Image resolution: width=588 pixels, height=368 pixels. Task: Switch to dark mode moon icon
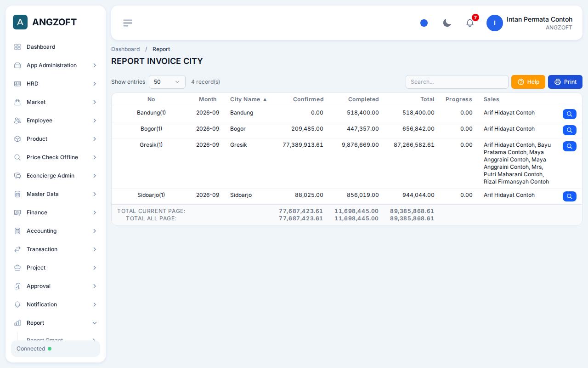[447, 23]
